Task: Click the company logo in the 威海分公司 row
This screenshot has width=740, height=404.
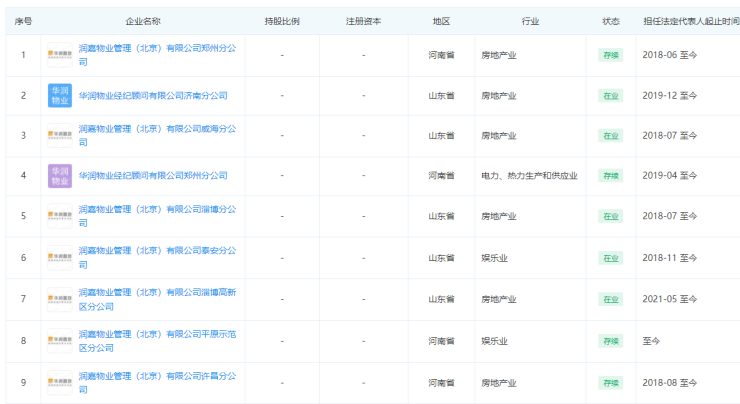Action: [60, 135]
